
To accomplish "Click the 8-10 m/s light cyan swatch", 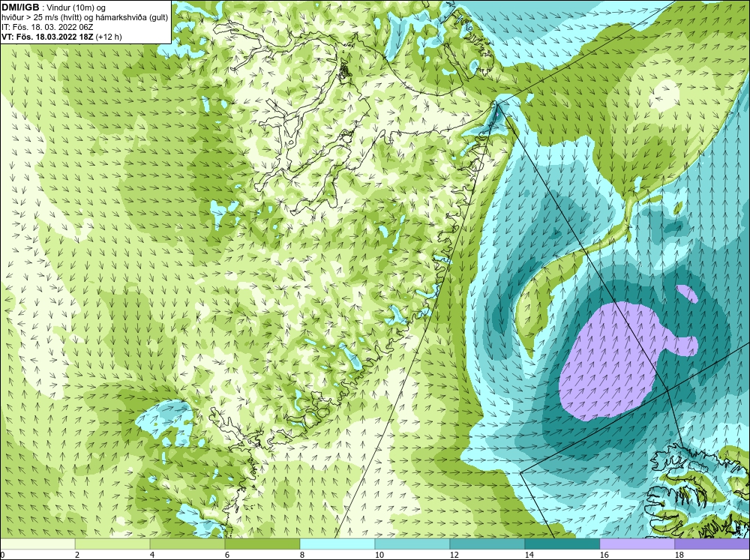I will coord(337,544).
